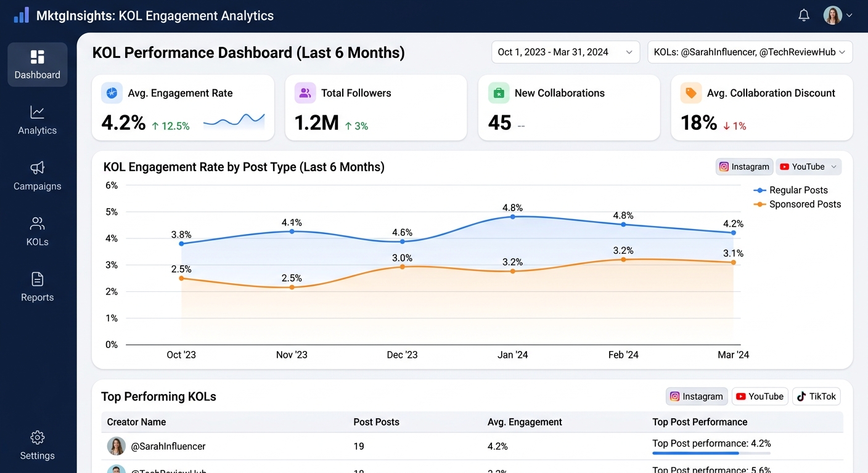Toggle Instagram filter on the engagement chart
This screenshot has height=473, width=868.
pos(745,167)
